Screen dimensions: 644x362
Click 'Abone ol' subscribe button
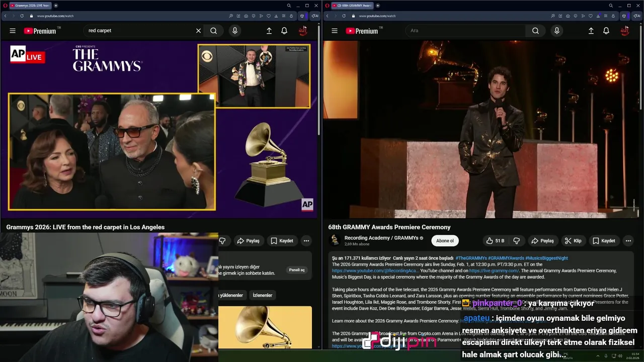click(445, 241)
